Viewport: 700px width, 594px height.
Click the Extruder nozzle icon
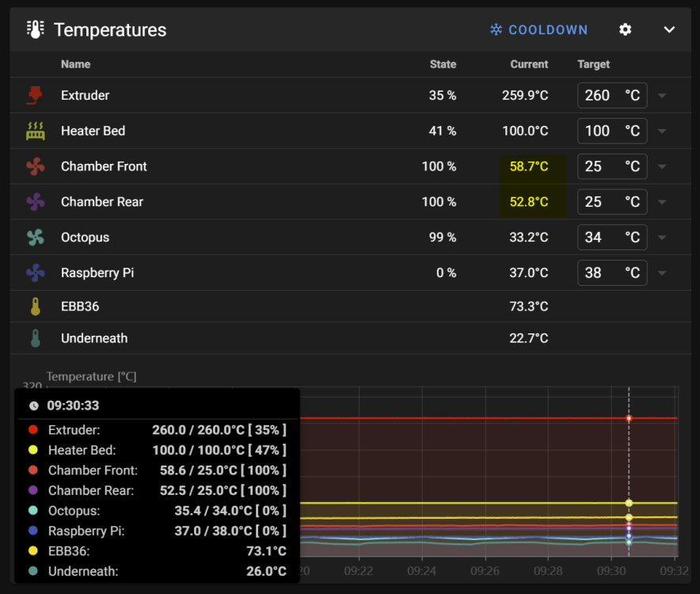pyautogui.click(x=35, y=95)
